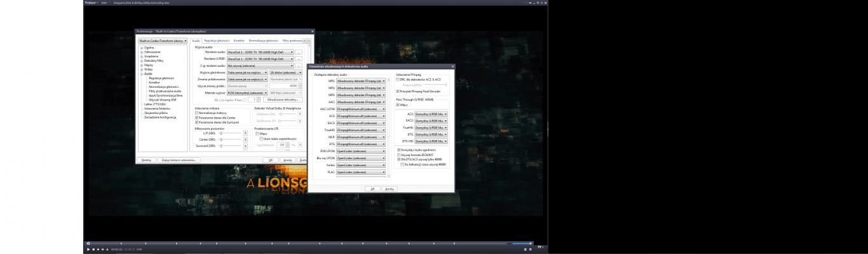868x254 pixels.
Task: Open the Potplayer main menu label
Action: point(92,3)
